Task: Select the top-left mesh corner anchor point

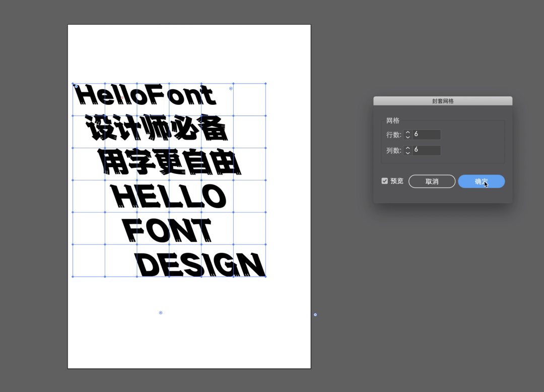Action: coord(73,84)
